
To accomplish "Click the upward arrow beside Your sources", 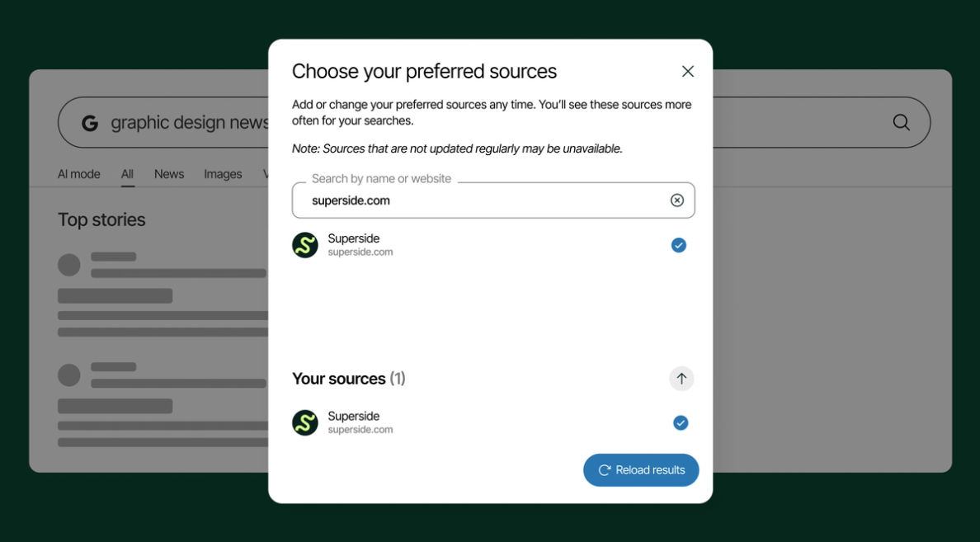I will click(681, 379).
